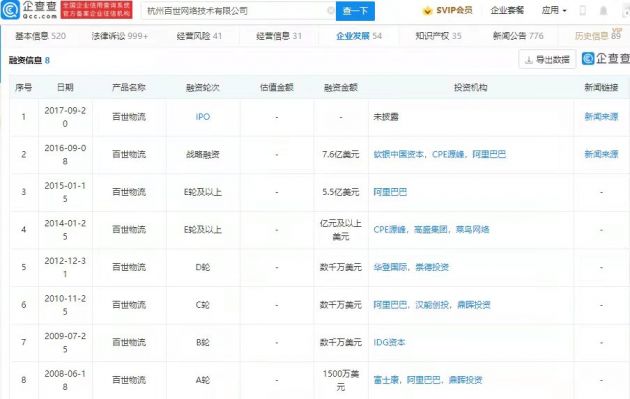Open 阿里巴巴 in the 5.5亿美元 row
The image size is (630, 399).
click(390, 192)
